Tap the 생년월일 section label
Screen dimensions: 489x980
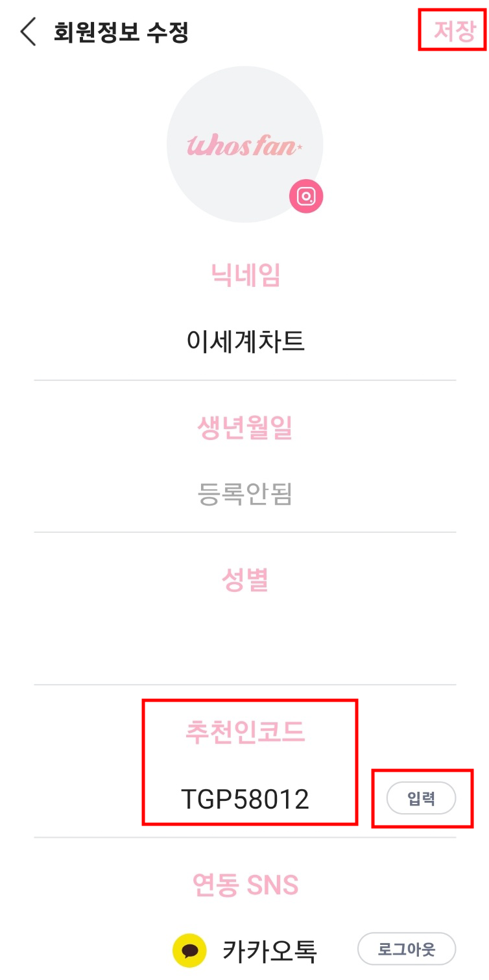[x=245, y=428]
